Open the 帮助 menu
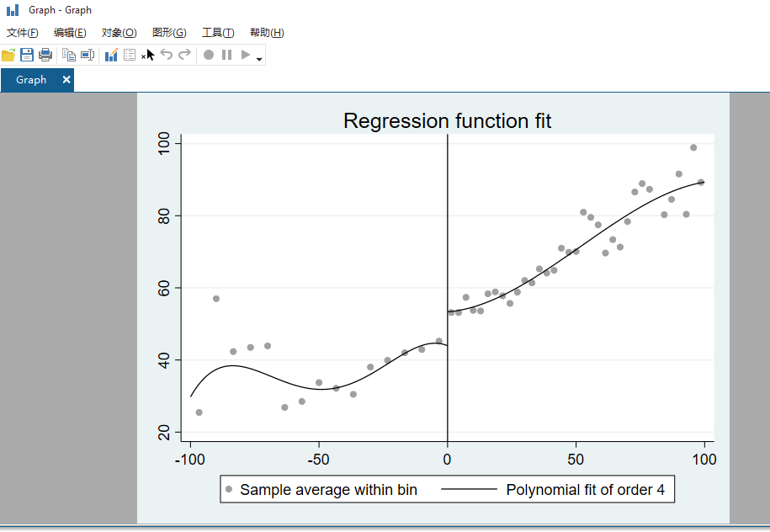The height and width of the screenshot is (532, 770). 266,32
